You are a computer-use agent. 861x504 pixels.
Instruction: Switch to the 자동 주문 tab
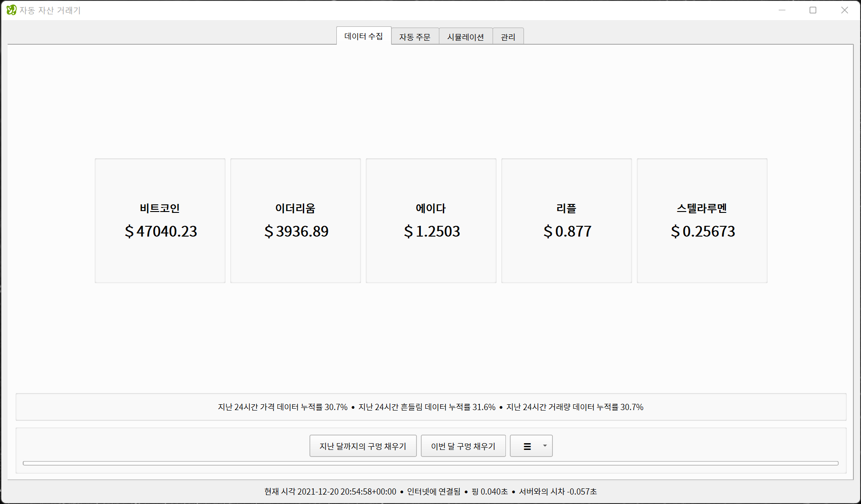(415, 37)
